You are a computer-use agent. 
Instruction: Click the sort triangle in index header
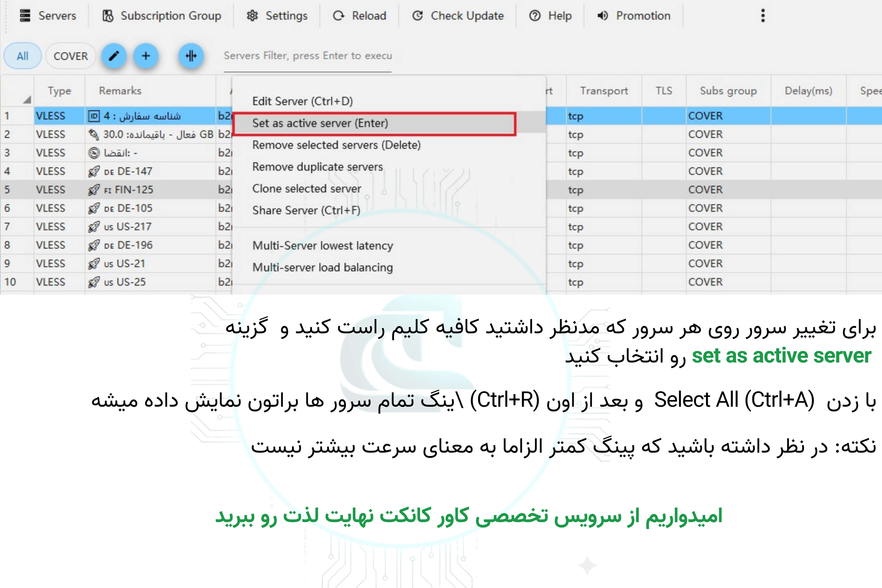click(x=27, y=100)
